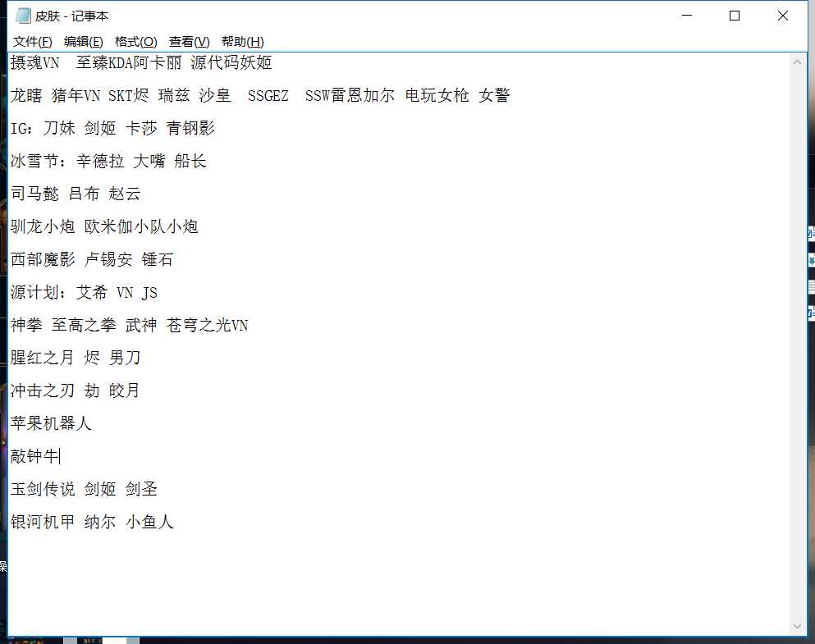Viewport: 815px width, 644px height.
Task: Click on the text JS
Action: 149,292
